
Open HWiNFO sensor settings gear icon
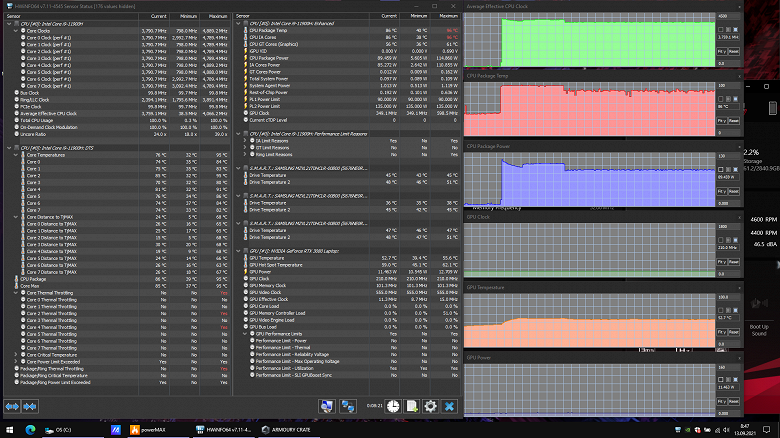[x=430, y=406]
